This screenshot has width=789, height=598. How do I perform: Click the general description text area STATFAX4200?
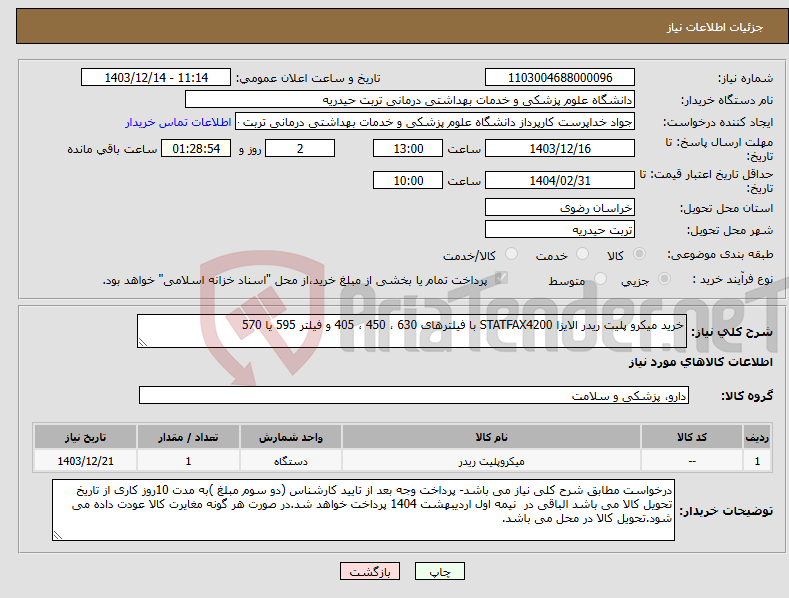(412, 331)
